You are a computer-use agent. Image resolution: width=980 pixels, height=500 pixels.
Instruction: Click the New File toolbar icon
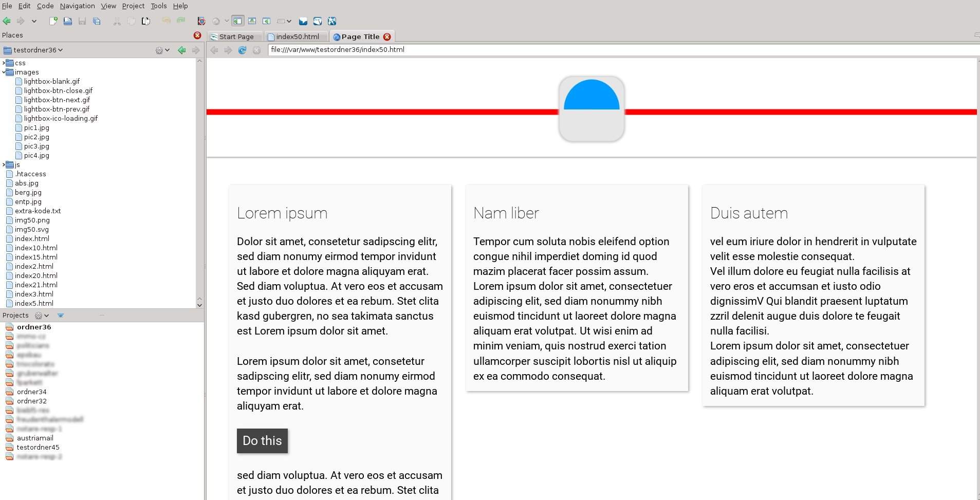click(x=53, y=21)
